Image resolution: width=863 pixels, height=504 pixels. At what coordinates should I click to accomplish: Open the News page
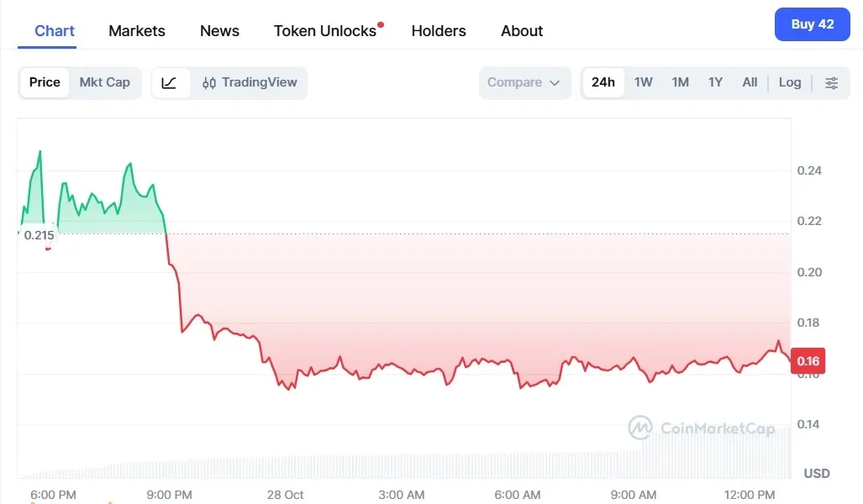[218, 31]
